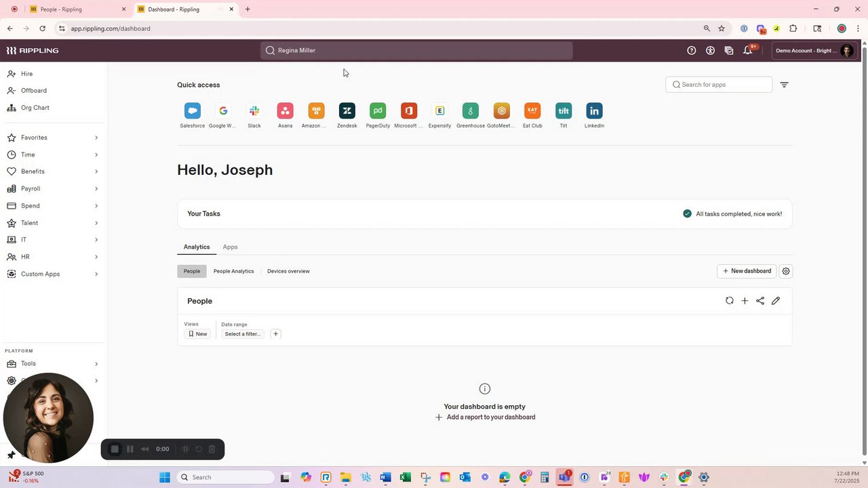Open Greenhouse from Quick access

(471, 110)
